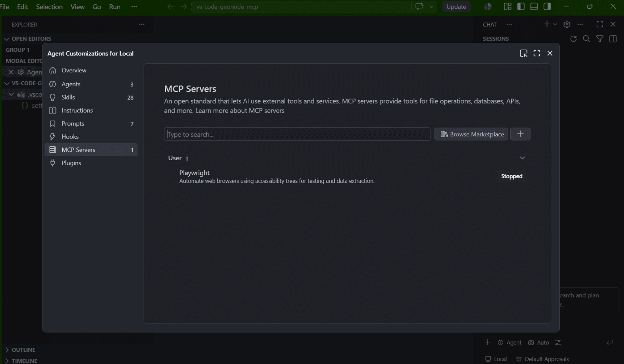Screen dimensions: 624x364
Task: Open the File menu
Action: (x=4, y=7)
